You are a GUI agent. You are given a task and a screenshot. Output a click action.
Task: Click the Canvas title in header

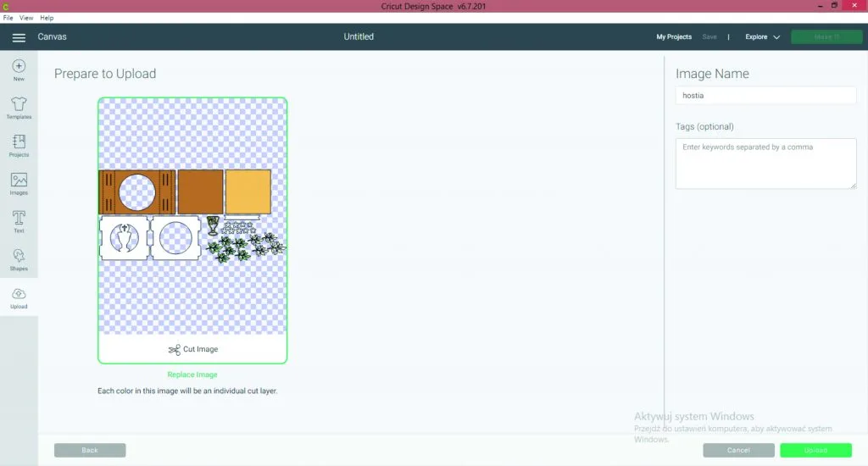(x=52, y=37)
